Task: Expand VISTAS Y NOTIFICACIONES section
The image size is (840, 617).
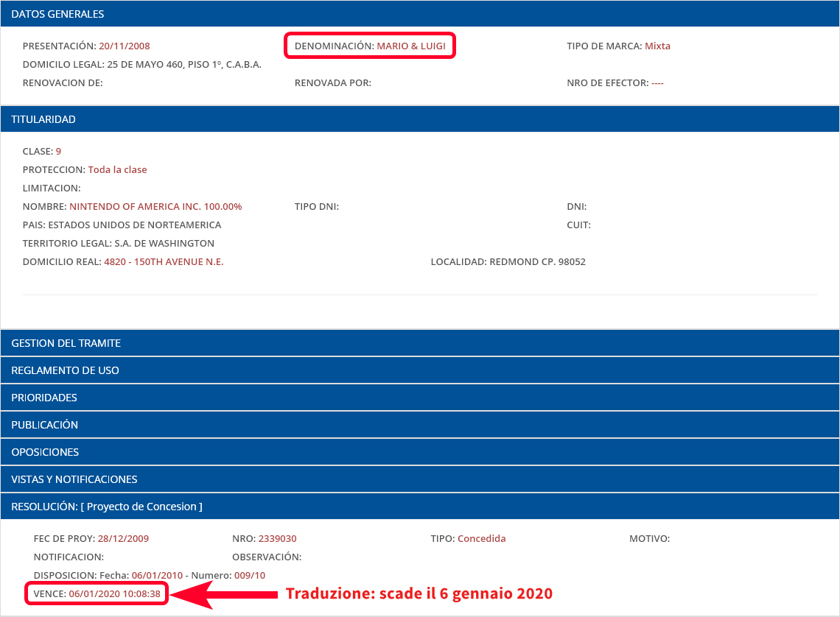Action: [420, 479]
